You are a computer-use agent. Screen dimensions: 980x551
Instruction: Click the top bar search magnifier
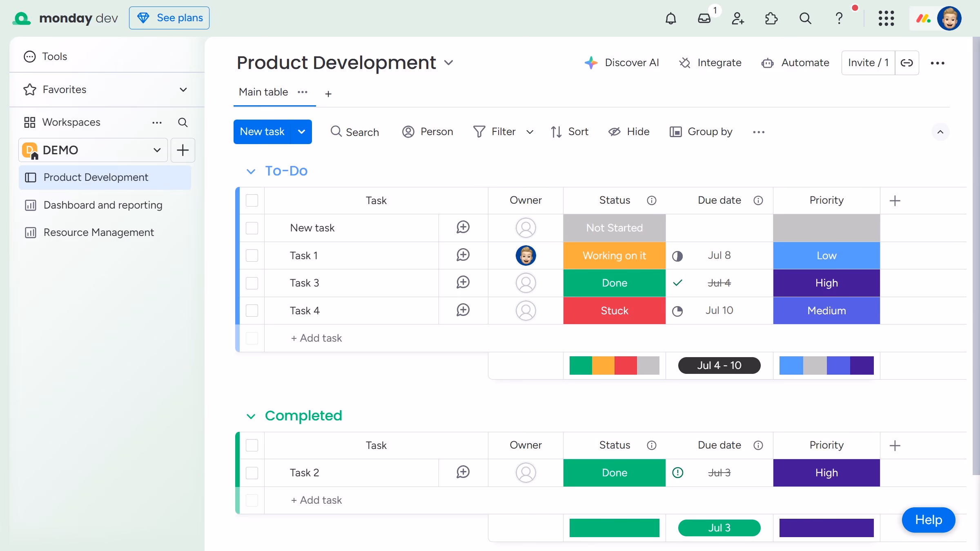coord(805,18)
